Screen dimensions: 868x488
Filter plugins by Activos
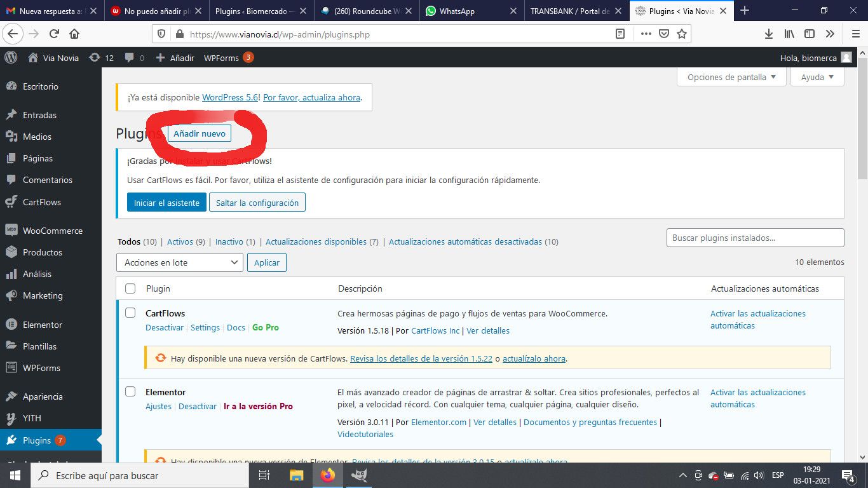click(180, 242)
